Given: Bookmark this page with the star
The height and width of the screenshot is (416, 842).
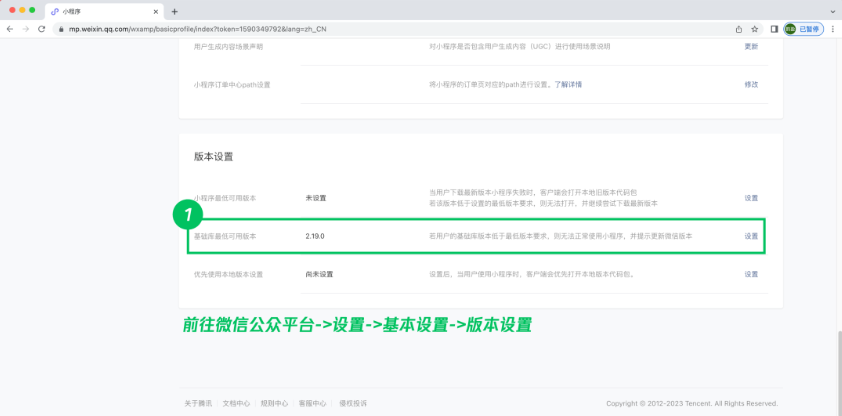Looking at the screenshot, I should point(754,29).
